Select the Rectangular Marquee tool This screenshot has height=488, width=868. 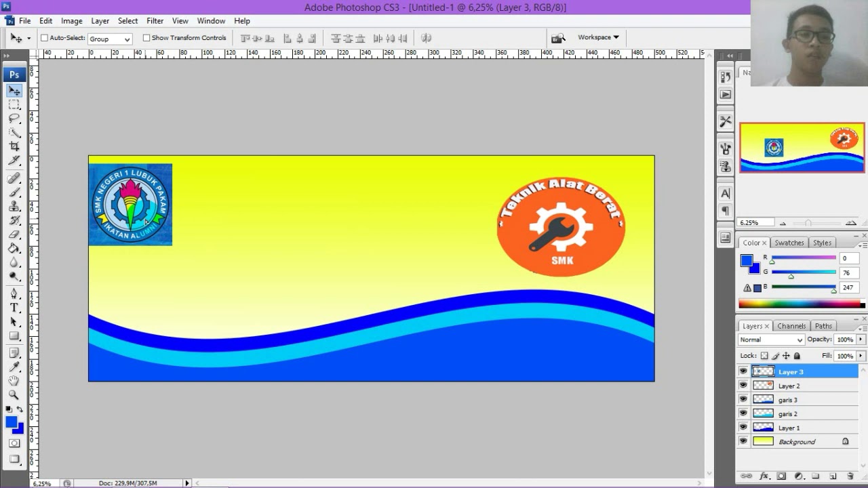pos(14,105)
